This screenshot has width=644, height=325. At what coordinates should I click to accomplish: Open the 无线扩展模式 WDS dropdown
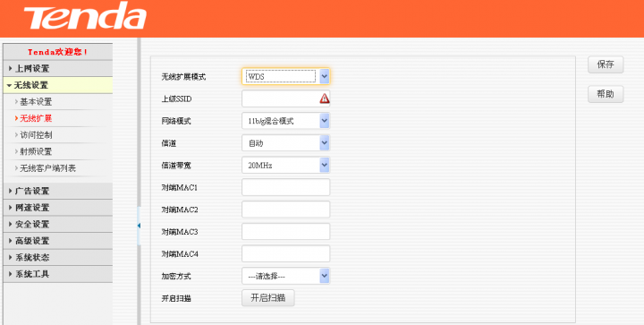(286, 76)
